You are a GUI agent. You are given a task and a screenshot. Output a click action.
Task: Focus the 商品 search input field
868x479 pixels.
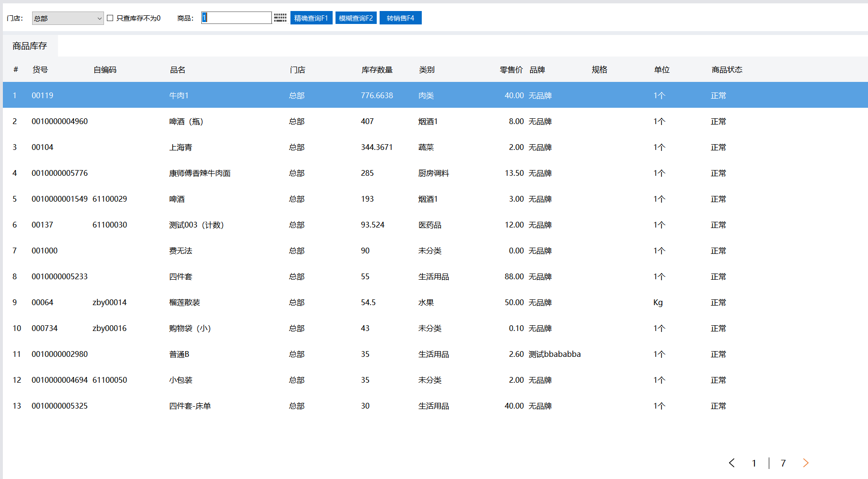[x=236, y=18]
